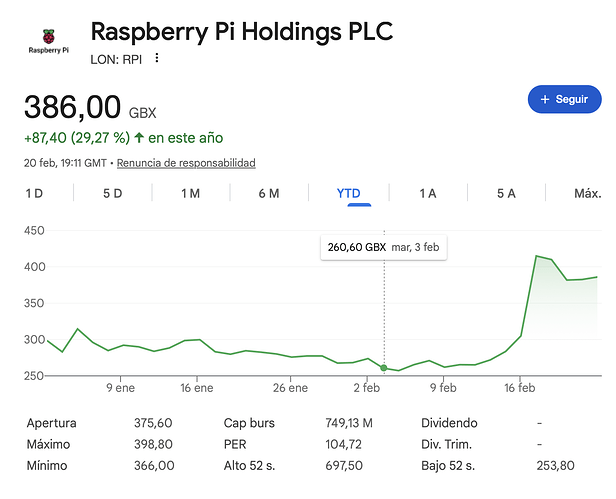Image resolution: width=616 pixels, height=499 pixels.
Task: Open the three-dot options menu
Action: [157, 58]
